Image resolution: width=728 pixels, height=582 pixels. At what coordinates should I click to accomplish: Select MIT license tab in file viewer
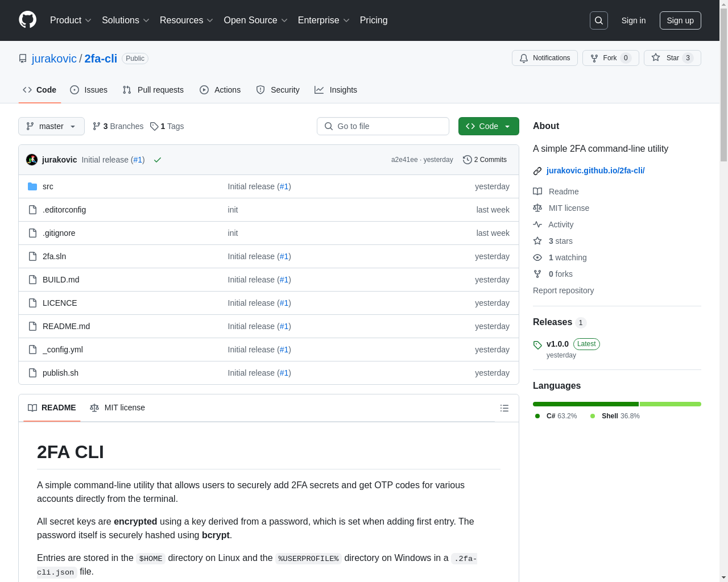click(117, 408)
